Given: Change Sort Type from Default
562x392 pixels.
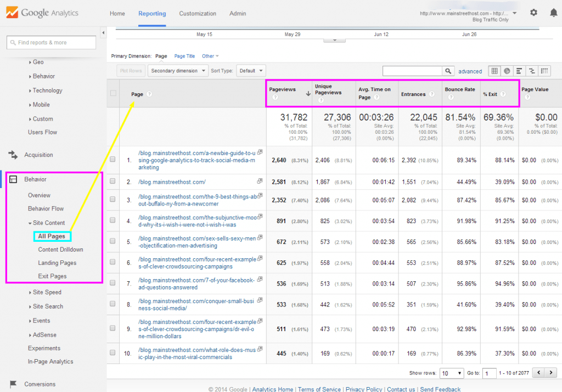Looking at the screenshot, I should pyautogui.click(x=250, y=70).
